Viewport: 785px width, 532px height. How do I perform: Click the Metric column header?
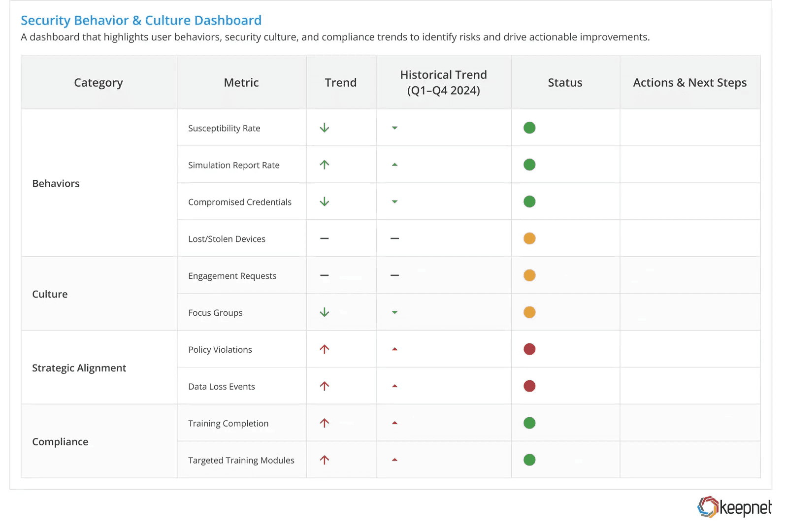click(x=241, y=83)
